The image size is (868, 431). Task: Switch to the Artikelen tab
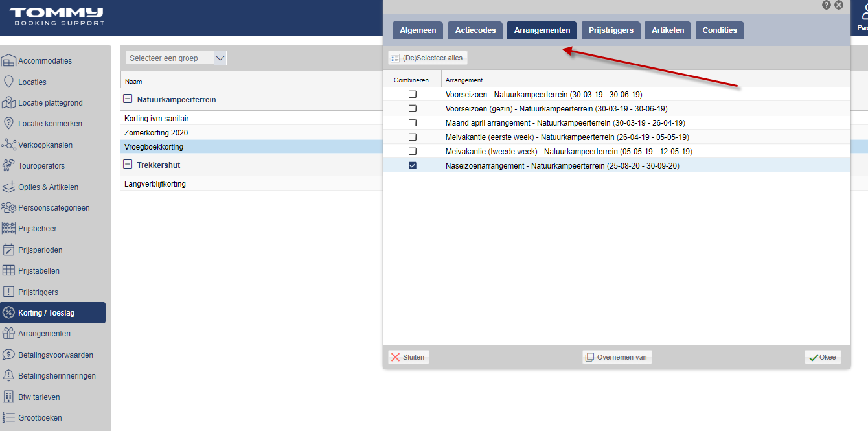click(x=668, y=30)
